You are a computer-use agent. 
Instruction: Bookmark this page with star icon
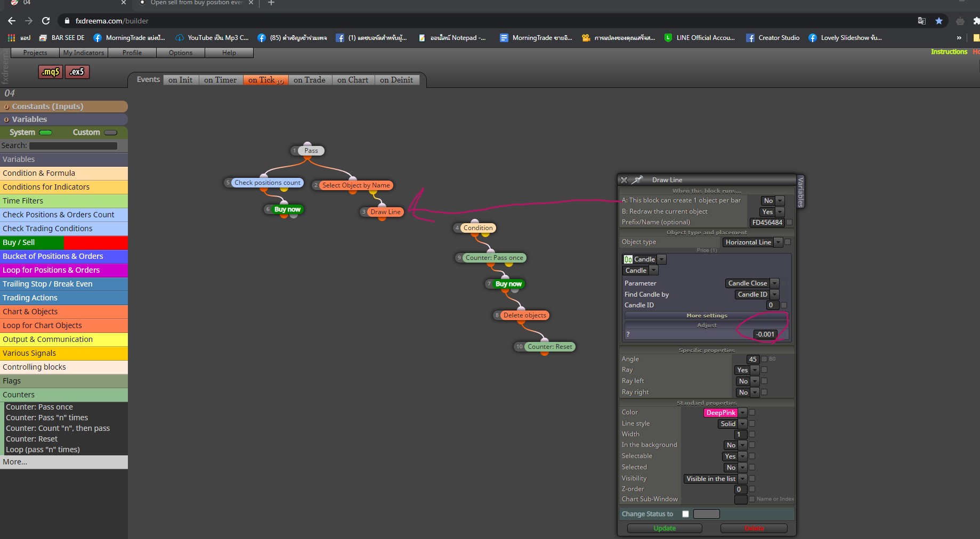(x=939, y=21)
